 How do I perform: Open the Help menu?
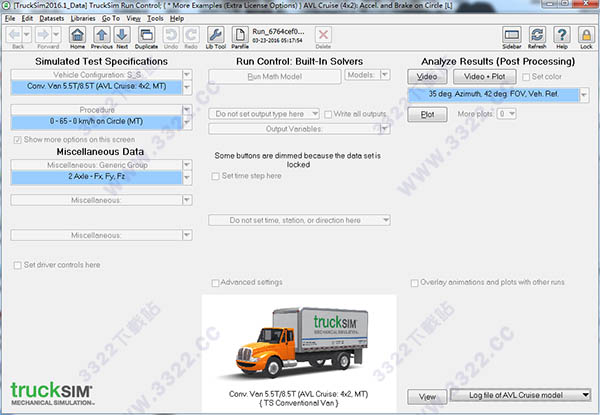coord(177,18)
